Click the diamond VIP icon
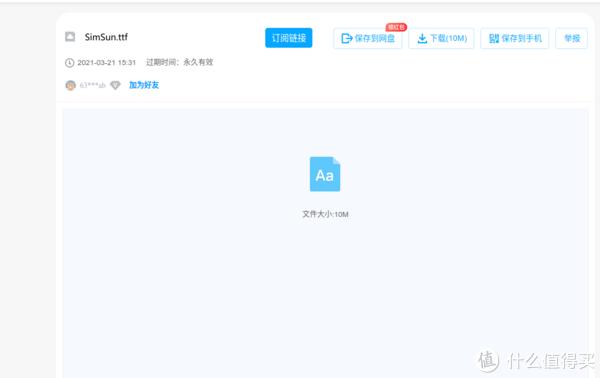600x378 pixels. [x=115, y=85]
